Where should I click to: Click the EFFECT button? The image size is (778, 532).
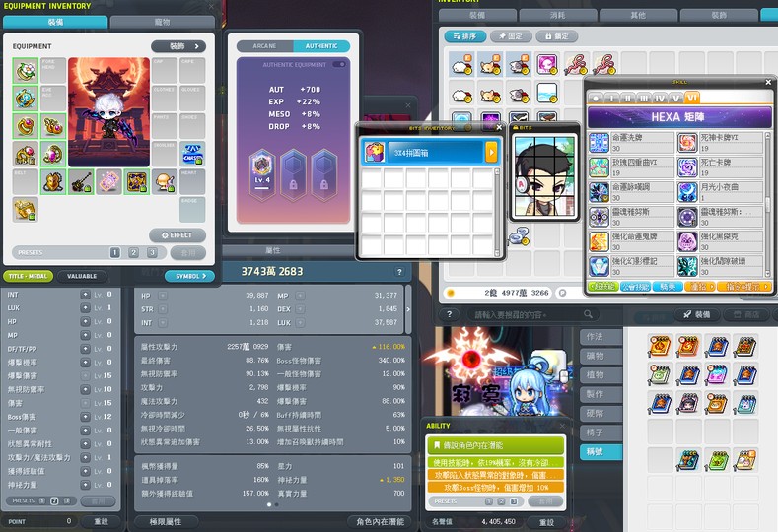point(177,235)
